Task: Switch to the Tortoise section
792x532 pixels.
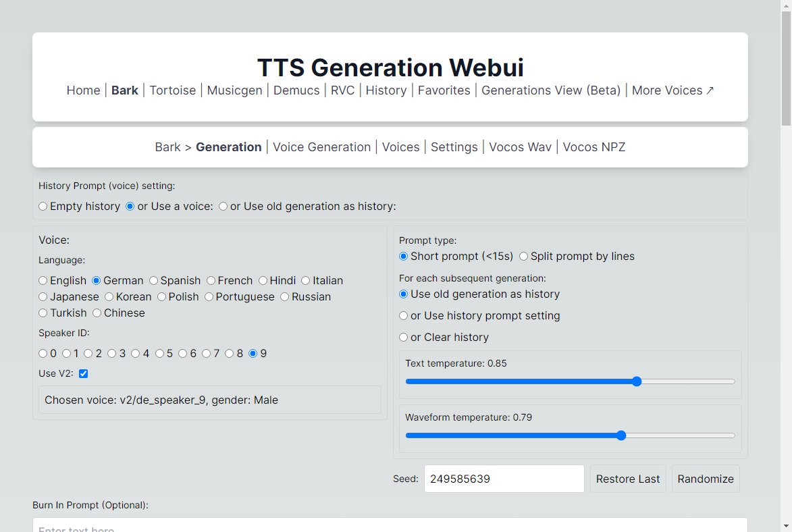Action: tap(173, 90)
